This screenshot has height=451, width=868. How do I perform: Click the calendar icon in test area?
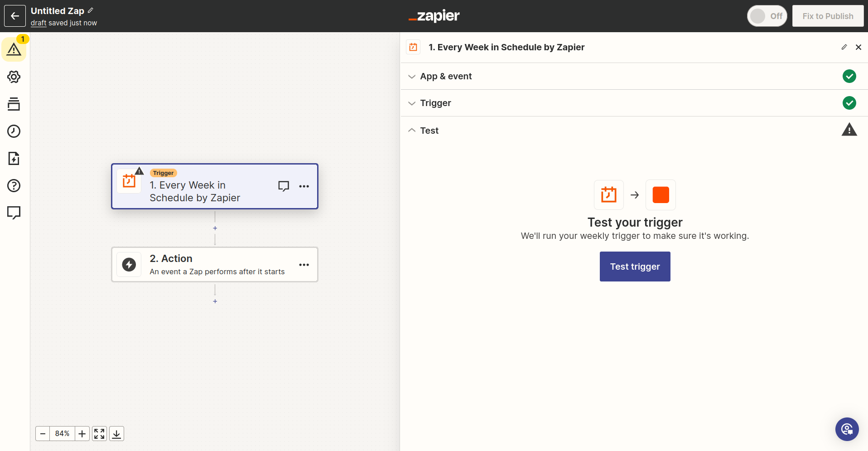(x=609, y=195)
